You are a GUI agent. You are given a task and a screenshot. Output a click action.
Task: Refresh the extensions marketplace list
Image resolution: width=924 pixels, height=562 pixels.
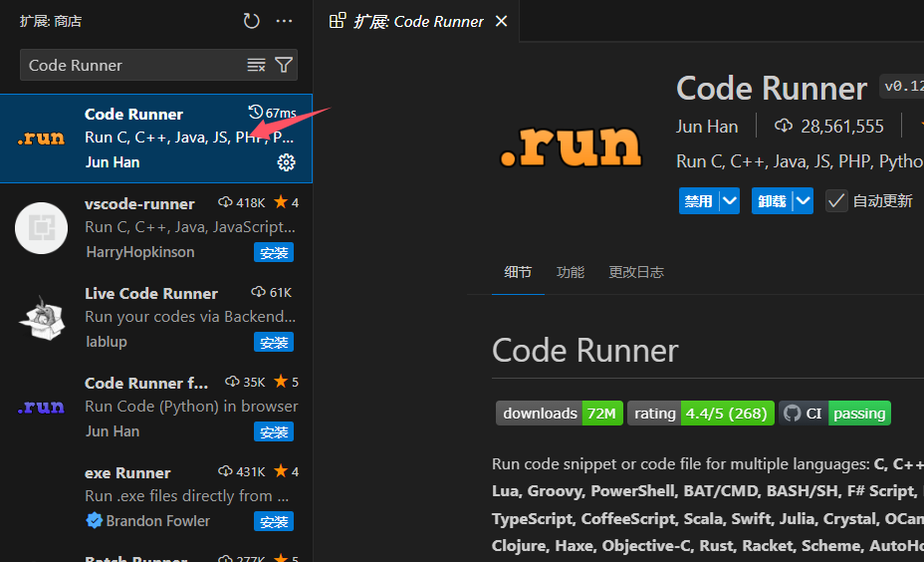pyautogui.click(x=252, y=21)
